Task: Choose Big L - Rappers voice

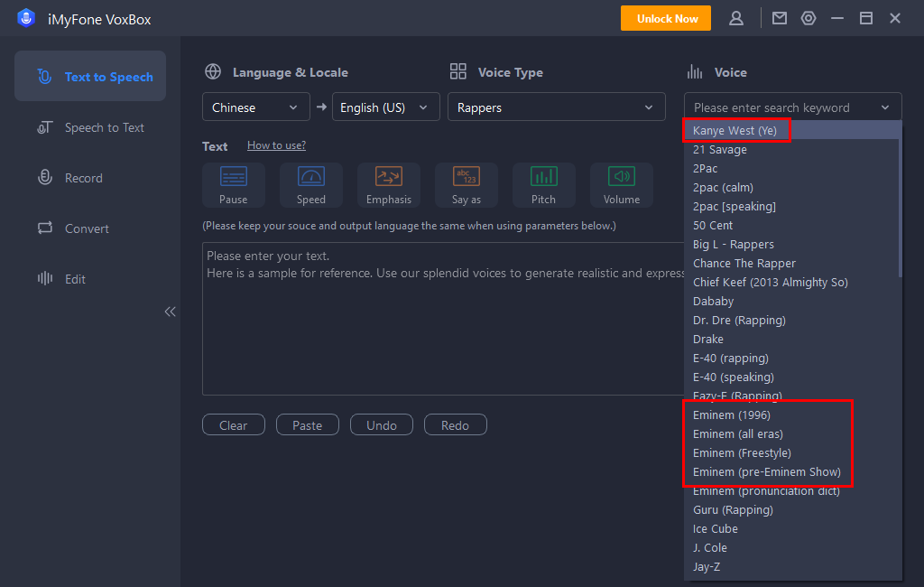Action: point(792,244)
